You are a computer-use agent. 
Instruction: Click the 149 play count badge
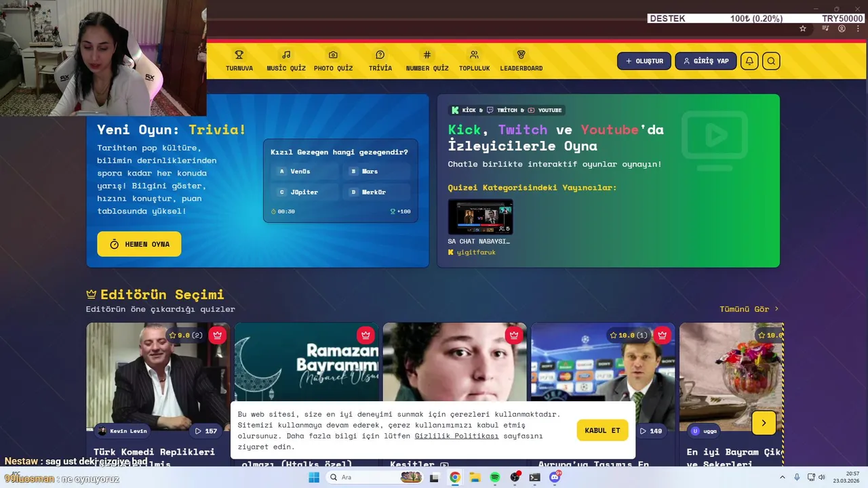click(651, 431)
